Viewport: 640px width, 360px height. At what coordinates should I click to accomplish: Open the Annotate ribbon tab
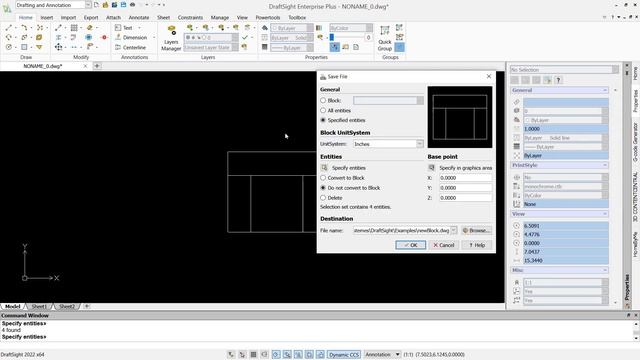tap(139, 18)
